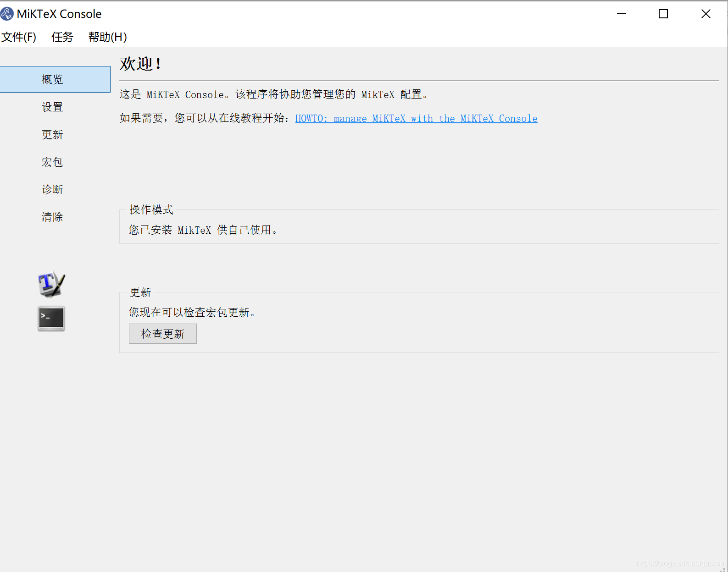This screenshot has width=728, height=572.
Task: Open the 任务 menu
Action: point(62,37)
